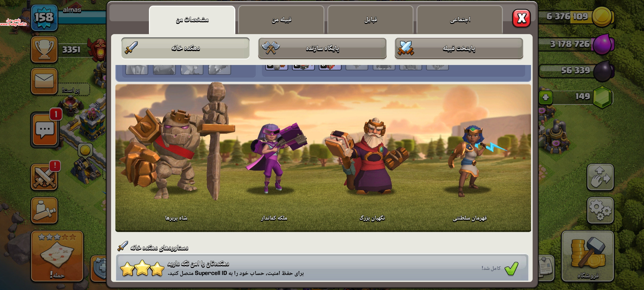Open the chat speech bubble icon
This screenshot has height=290, width=644.
pyautogui.click(x=45, y=130)
